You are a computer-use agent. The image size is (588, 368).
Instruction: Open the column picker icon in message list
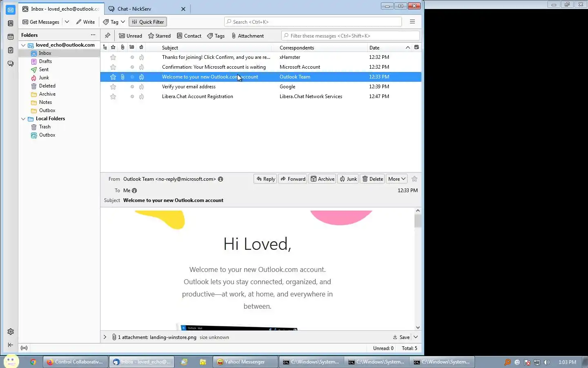[416, 47]
